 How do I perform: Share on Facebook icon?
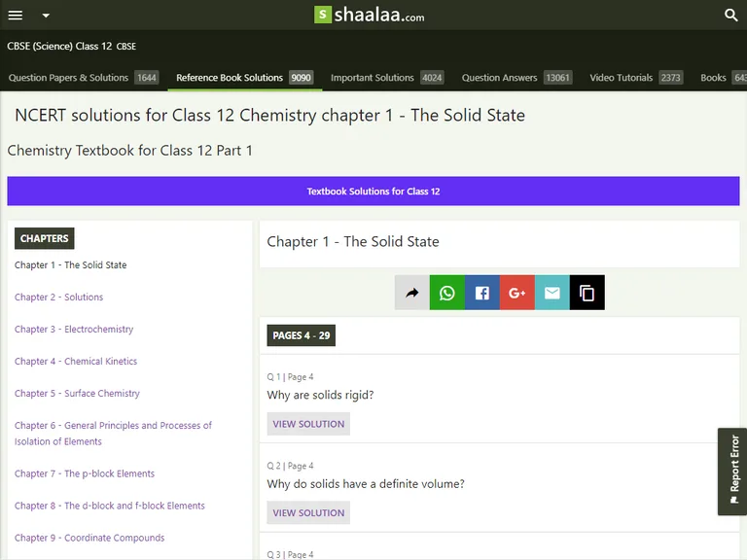coord(482,293)
